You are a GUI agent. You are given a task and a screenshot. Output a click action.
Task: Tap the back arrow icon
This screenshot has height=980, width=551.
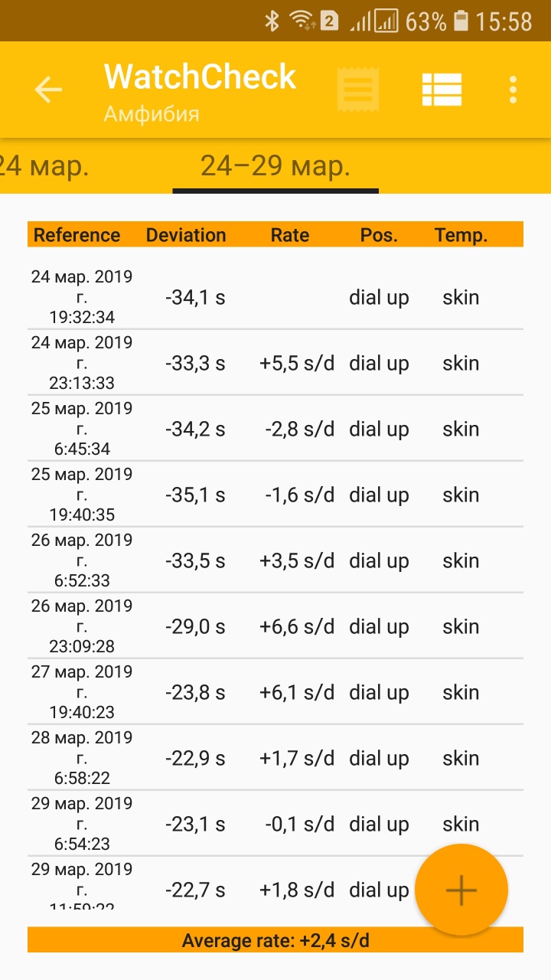tap(48, 90)
